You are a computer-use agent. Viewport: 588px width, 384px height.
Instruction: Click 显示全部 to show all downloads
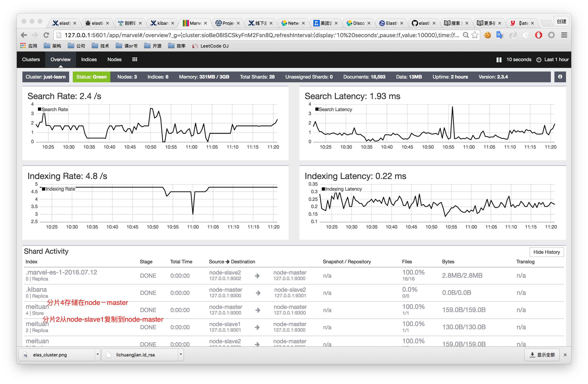(x=542, y=355)
